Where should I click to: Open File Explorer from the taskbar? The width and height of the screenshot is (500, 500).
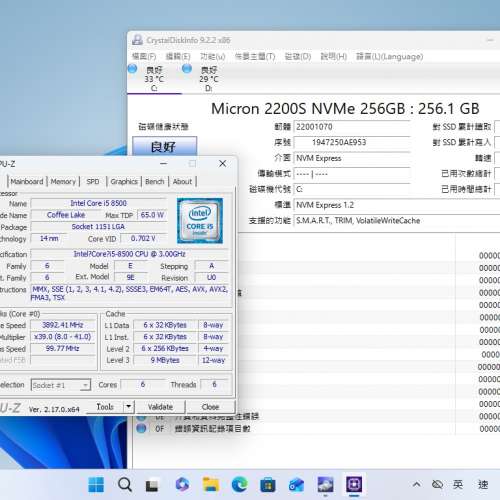pos(211,485)
